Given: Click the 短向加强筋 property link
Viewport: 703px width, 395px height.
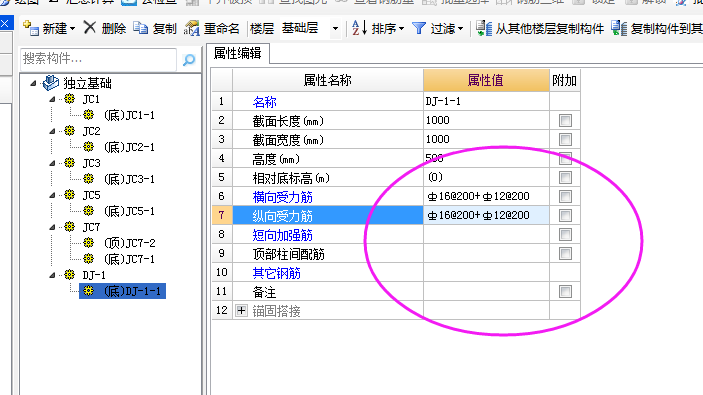Looking at the screenshot, I should click(282, 235).
